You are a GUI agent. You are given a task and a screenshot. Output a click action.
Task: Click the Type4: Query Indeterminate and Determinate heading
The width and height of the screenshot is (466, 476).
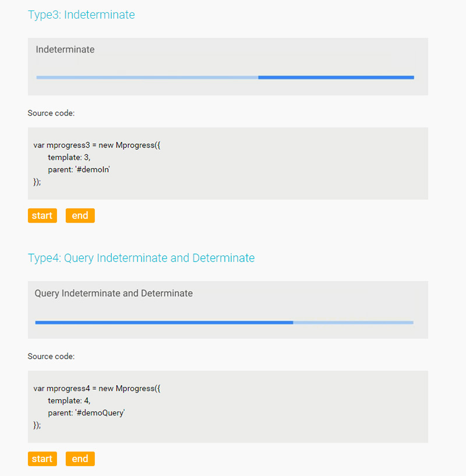pos(141,258)
